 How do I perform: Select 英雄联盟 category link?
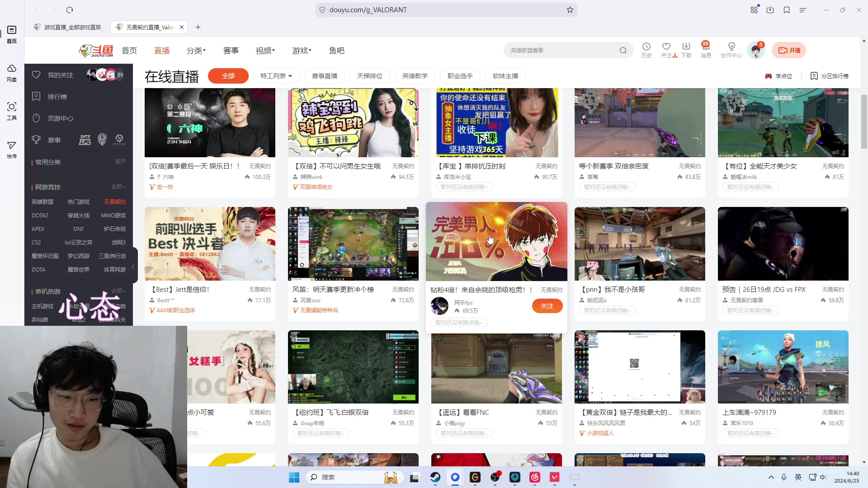(x=42, y=202)
